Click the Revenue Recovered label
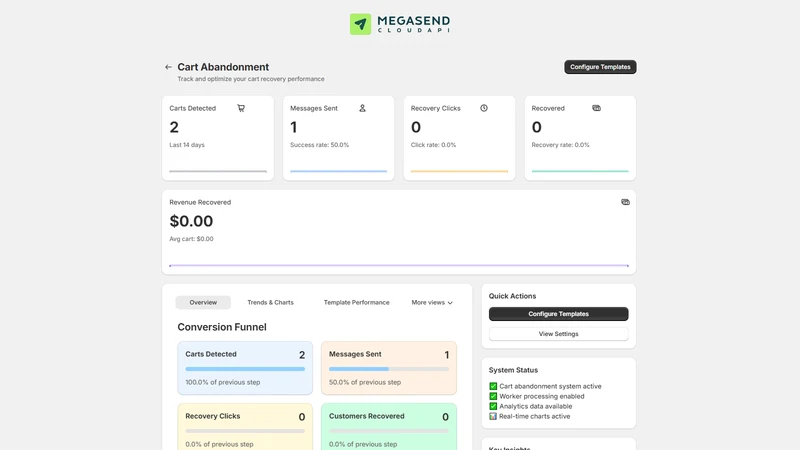 200,202
